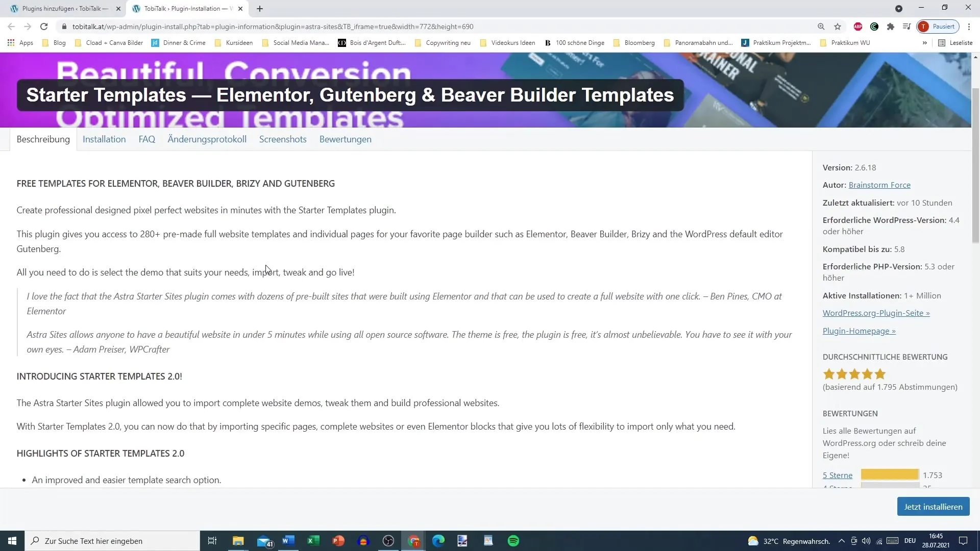Switch to the Bewertungen tab
Viewport: 980px width, 551px height.
(x=345, y=139)
